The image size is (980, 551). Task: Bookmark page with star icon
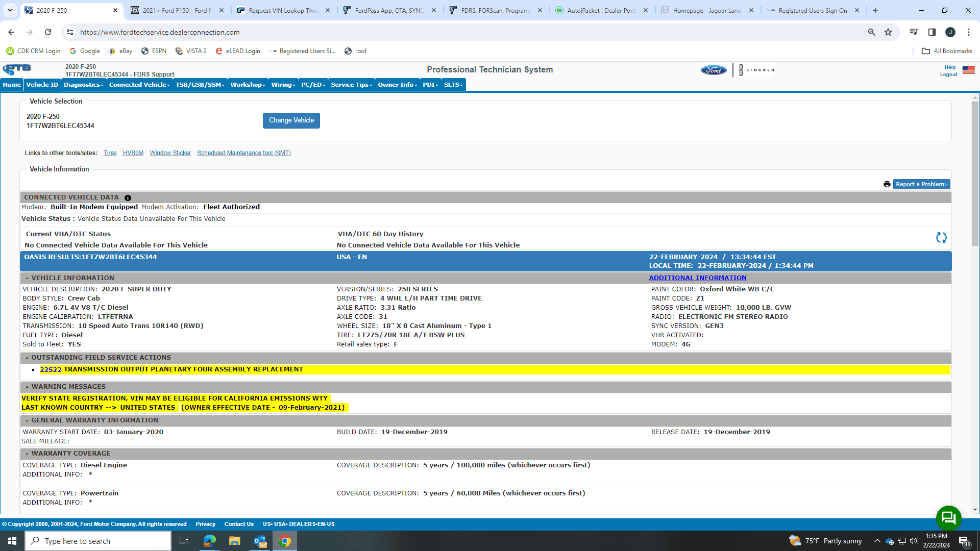(x=888, y=32)
